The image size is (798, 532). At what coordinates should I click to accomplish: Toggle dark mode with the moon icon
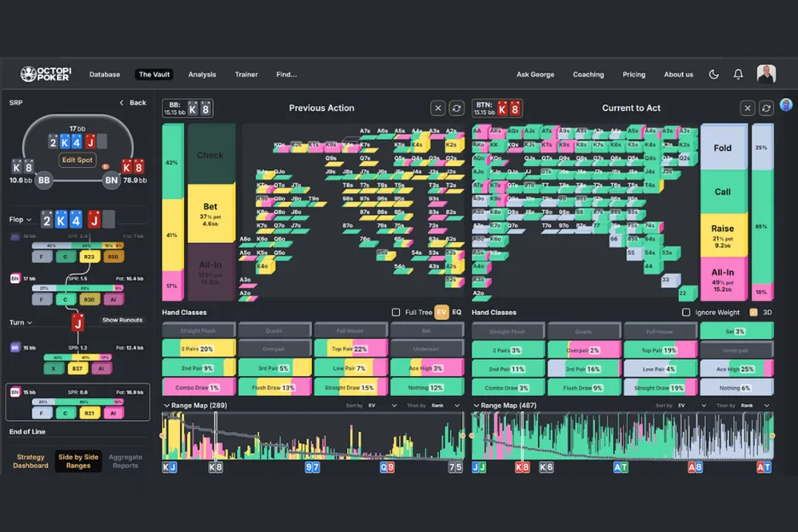[x=714, y=75]
